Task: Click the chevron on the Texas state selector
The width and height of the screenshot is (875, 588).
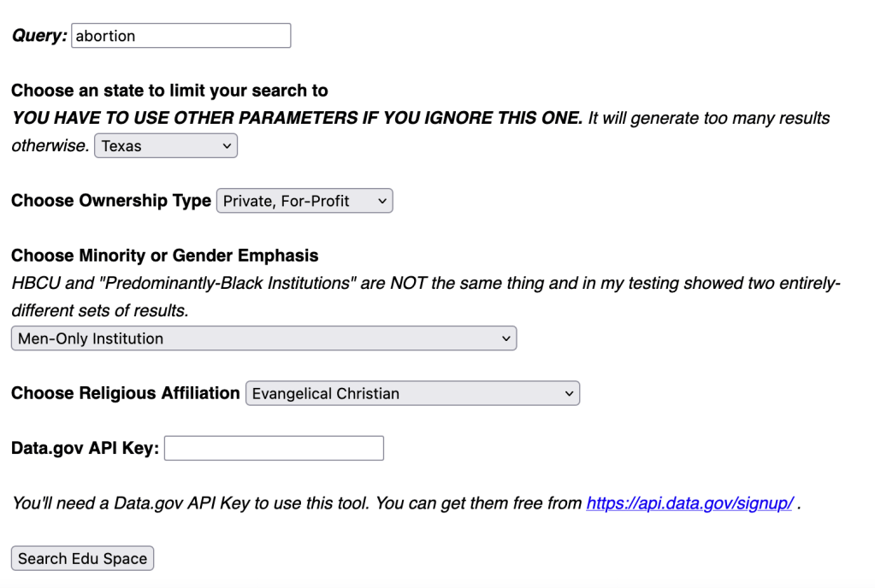Action: pyautogui.click(x=226, y=145)
